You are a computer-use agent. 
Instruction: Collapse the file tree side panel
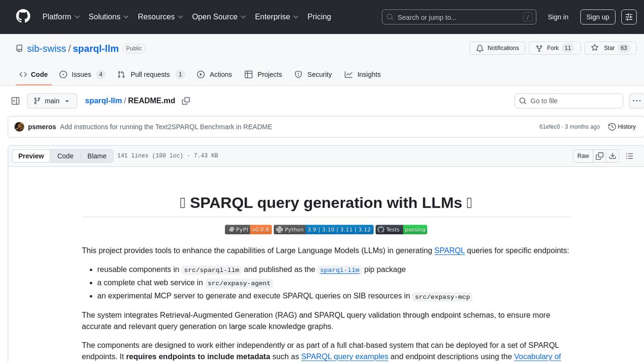tap(16, 101)
